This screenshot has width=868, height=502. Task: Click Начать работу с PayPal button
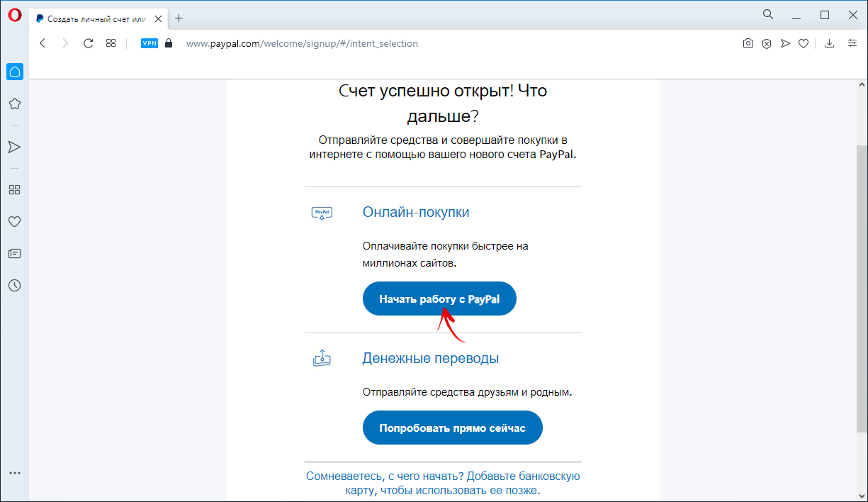439,299
